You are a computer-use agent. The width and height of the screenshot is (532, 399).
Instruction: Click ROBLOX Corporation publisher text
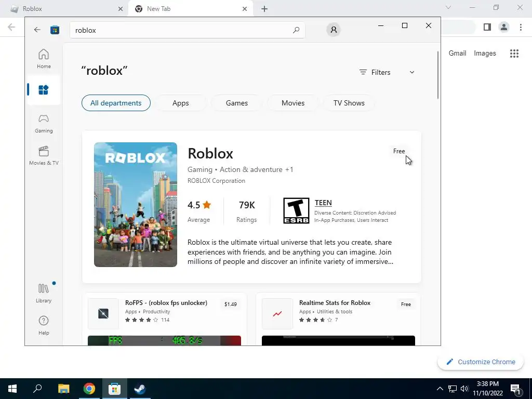pyautogui.click(x=217, y=181)
